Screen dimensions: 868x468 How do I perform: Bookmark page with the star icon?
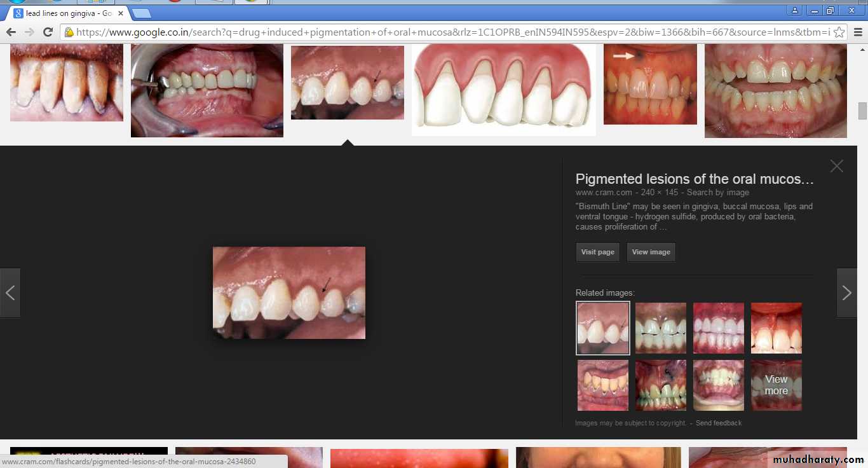point(839,32)
